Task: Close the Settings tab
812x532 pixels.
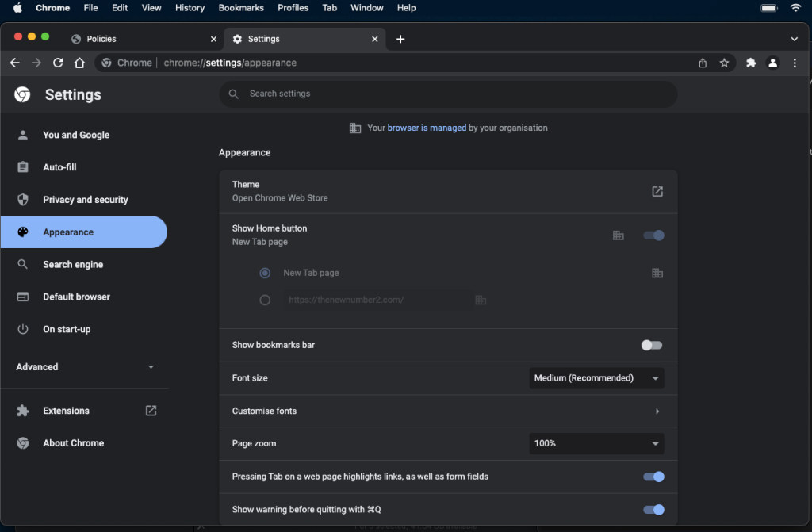Action: pyautogui.click(x=375, y=39)
